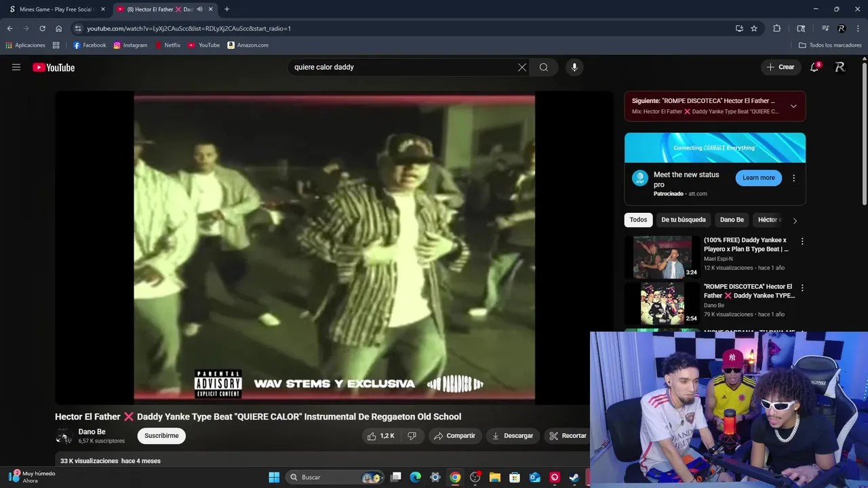Open Chrome media controls icon
The height and width of the screenshot is (488, 868).
coord(825,28)
